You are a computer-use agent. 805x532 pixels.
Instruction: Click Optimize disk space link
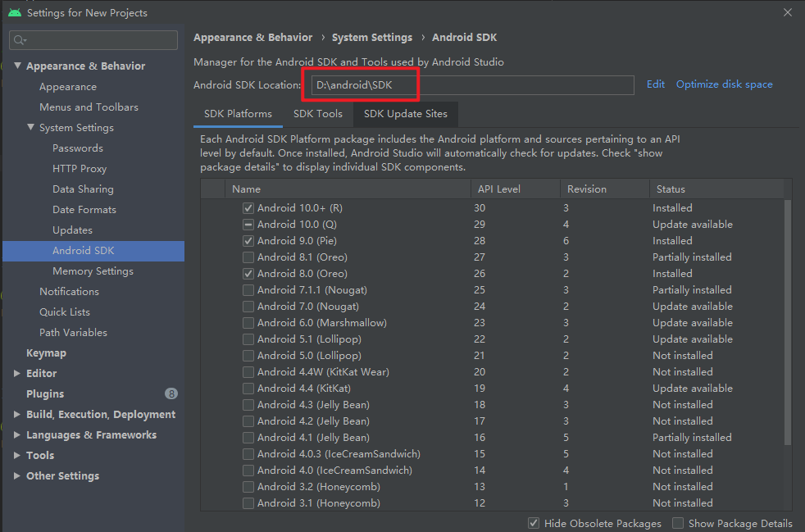coord(724,84)
